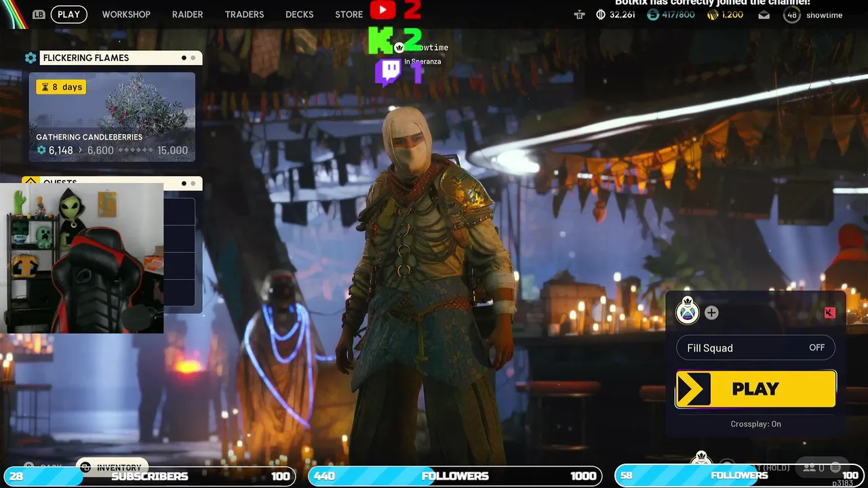This screenshot has height=488, width=868.
Task: Add a squad member with plus icon
Action: [x=711, y=312]
